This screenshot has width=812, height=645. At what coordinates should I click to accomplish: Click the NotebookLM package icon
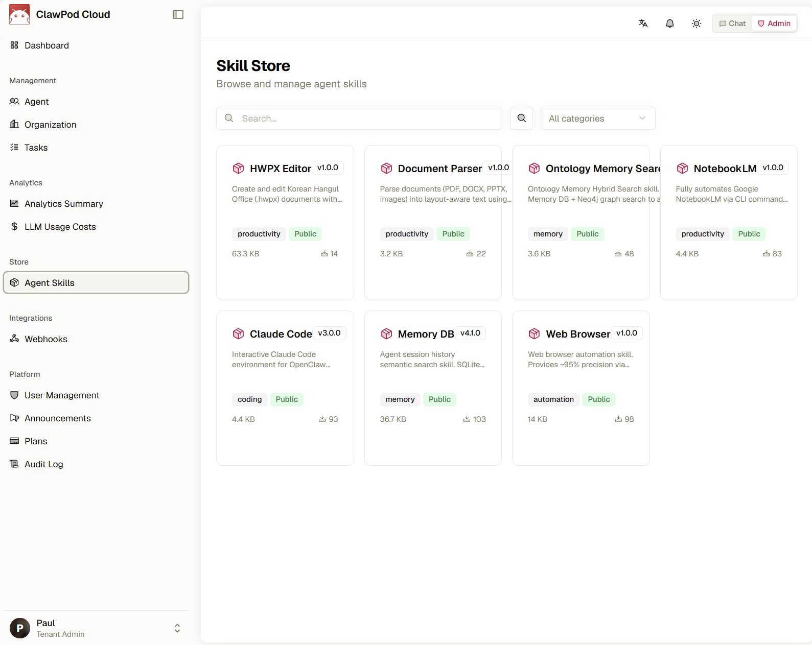682,169
